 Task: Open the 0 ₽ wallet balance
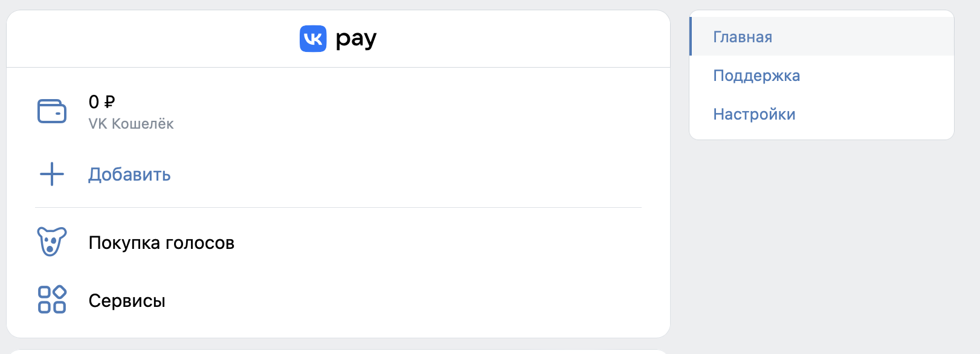[x=102, y=102]
